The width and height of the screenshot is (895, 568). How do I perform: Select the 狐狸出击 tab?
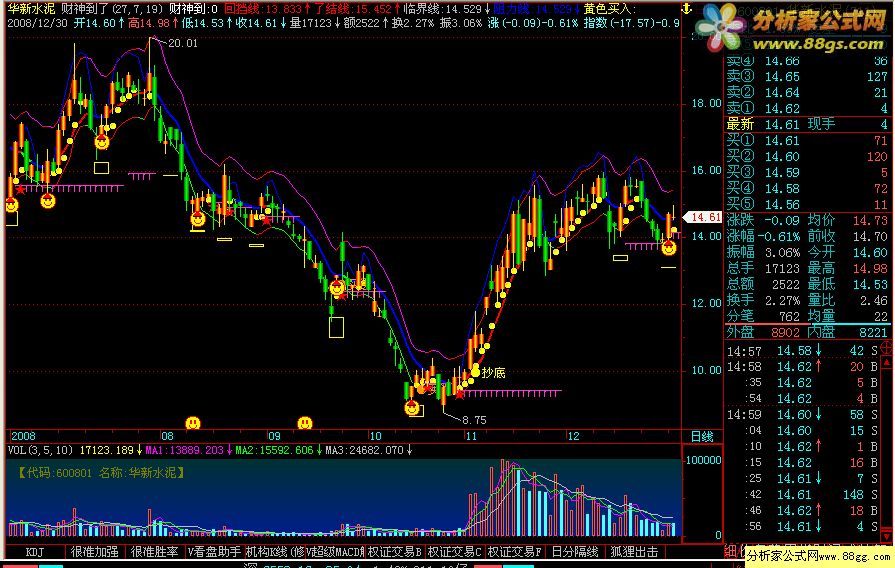tap(634, 552)
